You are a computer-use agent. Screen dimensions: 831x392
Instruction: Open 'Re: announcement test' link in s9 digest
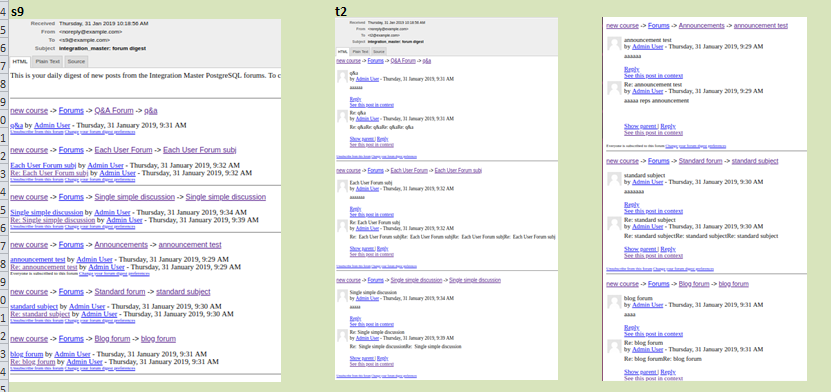point(44,267)
